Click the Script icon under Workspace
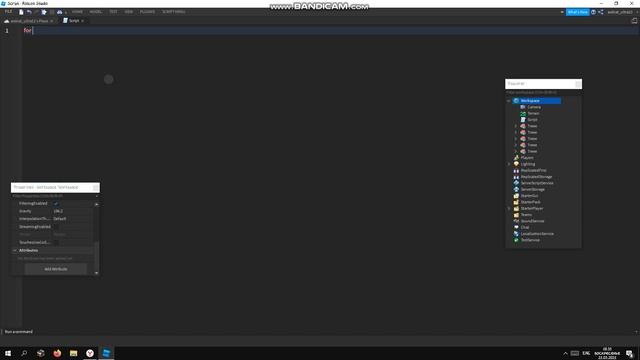This screenshot has height=360, width=640. [523, 120]
